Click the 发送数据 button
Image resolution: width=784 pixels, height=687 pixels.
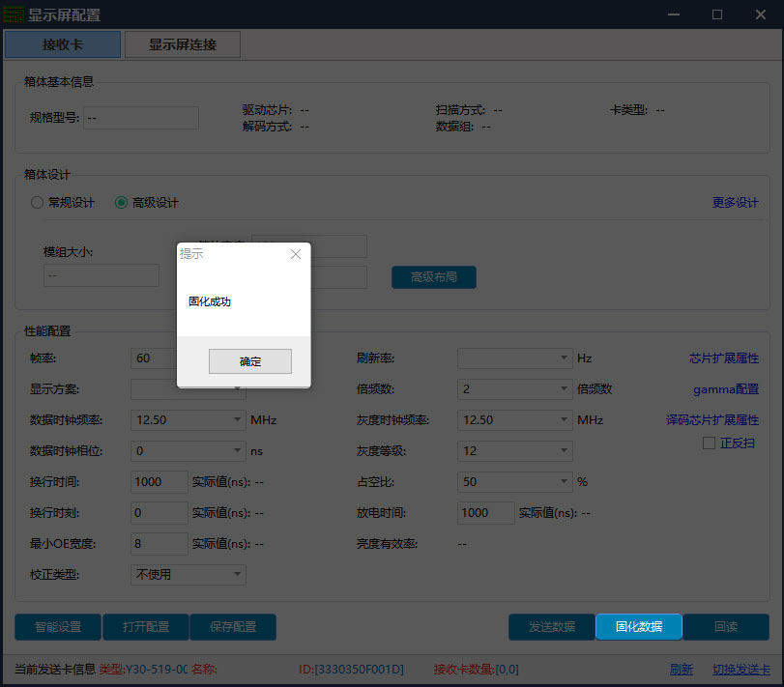click(552, 627)
